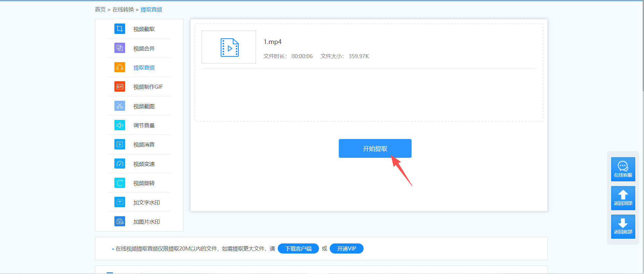This screenshot has width=644, height=274.
Task: Start extraction with the 开始提取 button
Action: [375, 148]
